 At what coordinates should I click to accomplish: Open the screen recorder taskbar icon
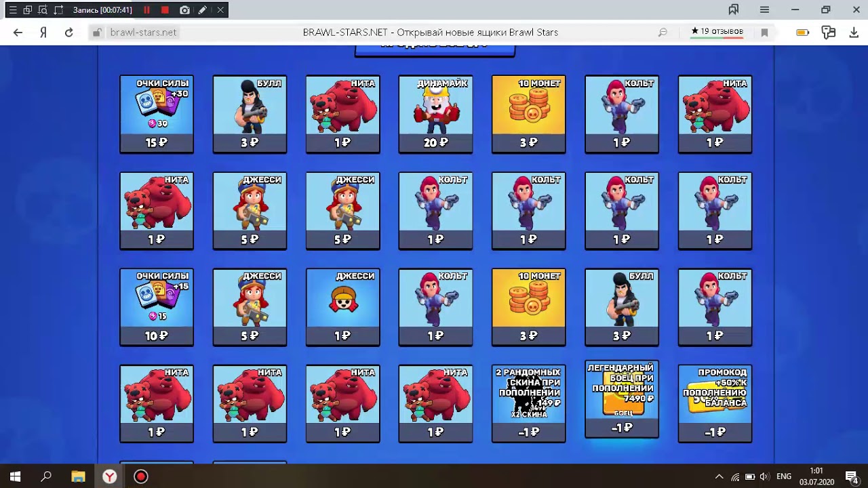coord(140,476)
